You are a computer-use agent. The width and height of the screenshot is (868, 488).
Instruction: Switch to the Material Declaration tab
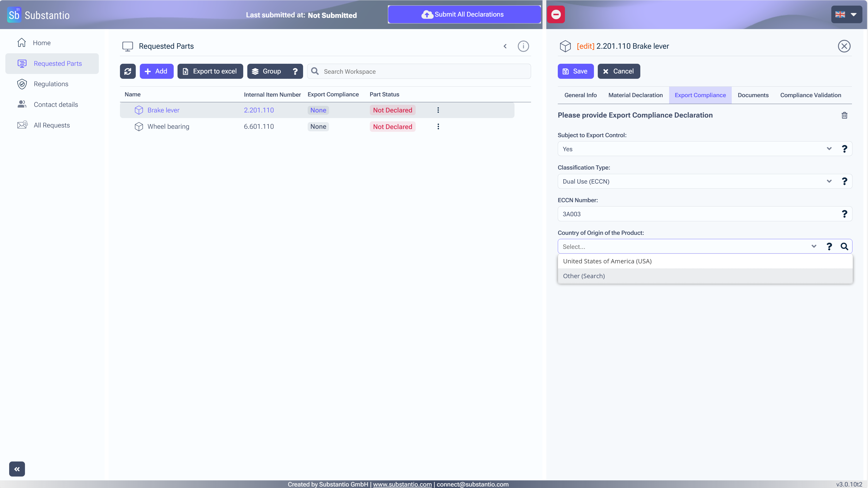635,95
